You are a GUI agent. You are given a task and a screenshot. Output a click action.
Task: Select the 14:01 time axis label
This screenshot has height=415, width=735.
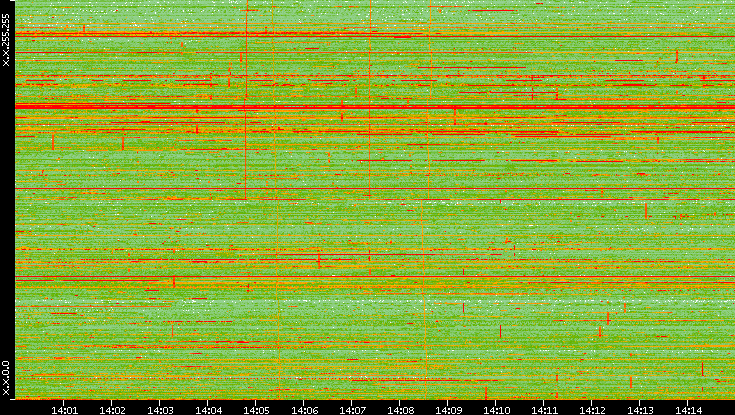click(64, 410)
